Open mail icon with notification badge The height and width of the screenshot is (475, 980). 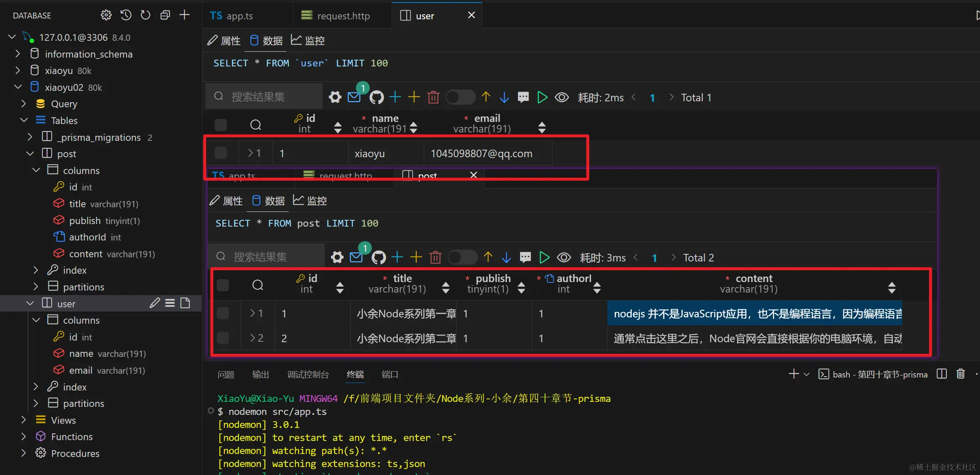click(354, 98)
